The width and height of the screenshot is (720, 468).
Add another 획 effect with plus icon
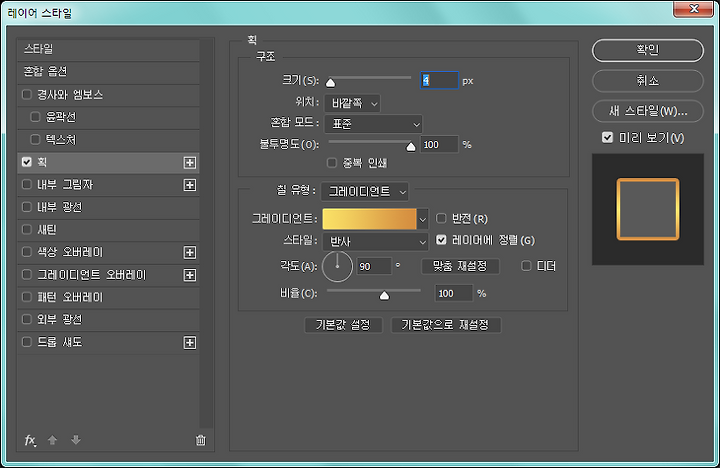point(190,163)
